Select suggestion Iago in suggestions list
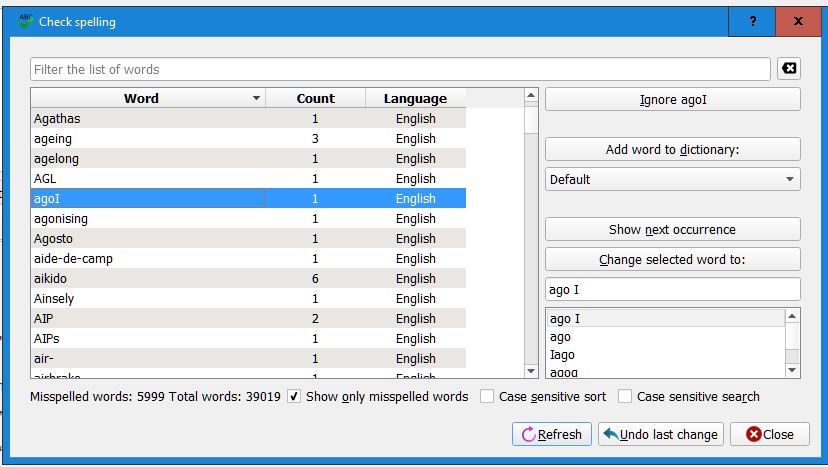This screenshot has height=467, width=828. tap(563, 355)
